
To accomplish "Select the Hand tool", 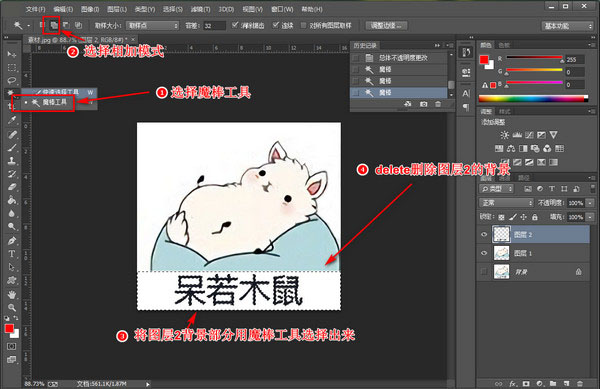I will tap(12, 294).
